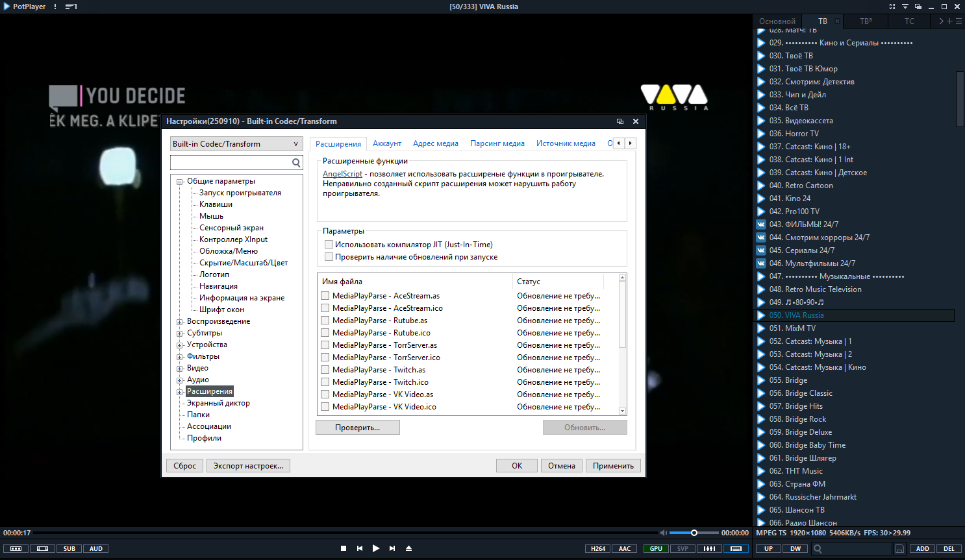Check MediaPlayParse - Rutube.as
This screenshot has height=560, width=965.
pos(325,321)
